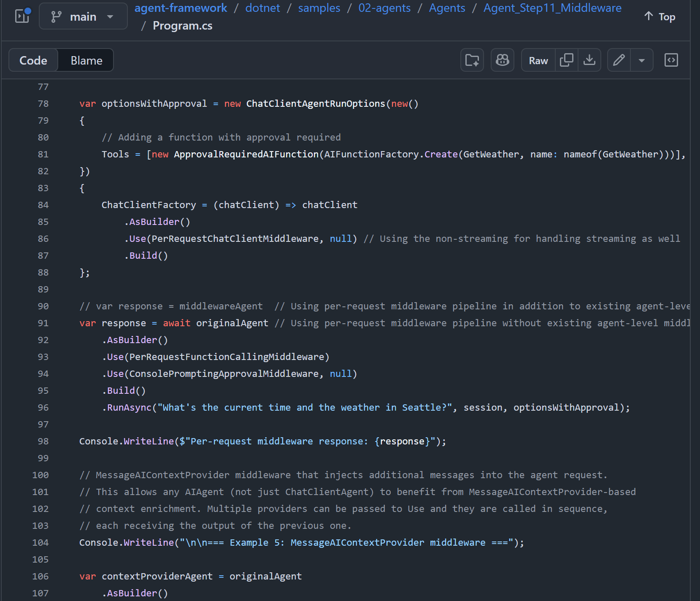Click ChatClientAgentRunOptions symbol on line 78
Viewport: 700px width, 601px height.
click(316, 104)
